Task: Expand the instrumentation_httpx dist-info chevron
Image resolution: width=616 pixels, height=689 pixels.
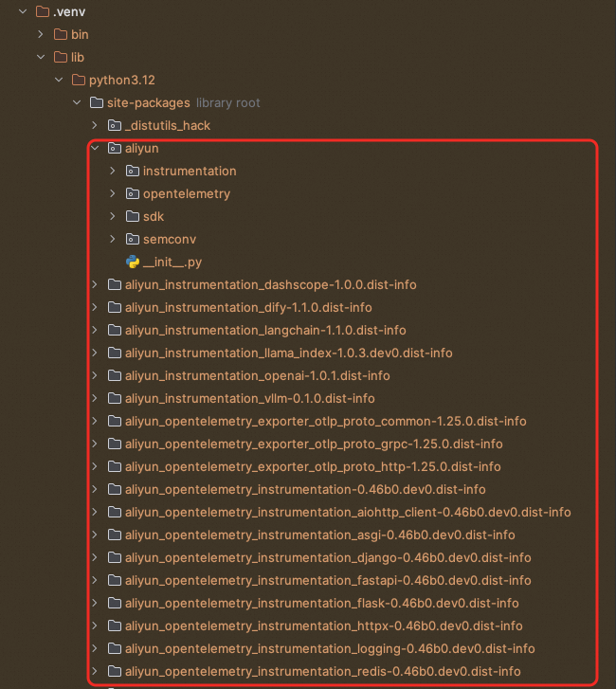Action: [x=95, y=626]
